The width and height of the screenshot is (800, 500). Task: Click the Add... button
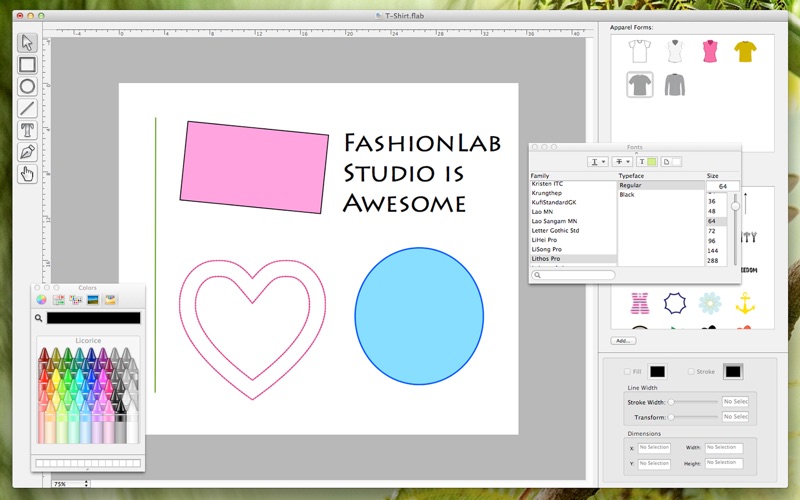(624, 341)
